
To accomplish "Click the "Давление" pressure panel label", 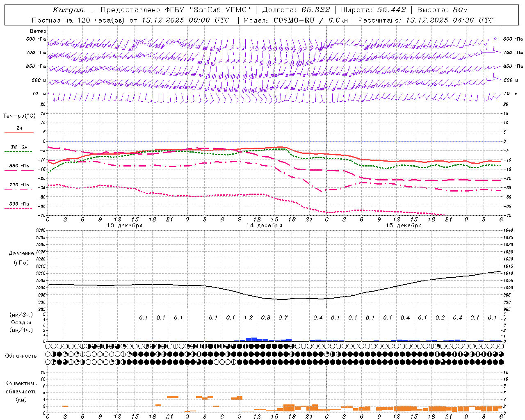I will pyautogui.click(x=21, y=253).
